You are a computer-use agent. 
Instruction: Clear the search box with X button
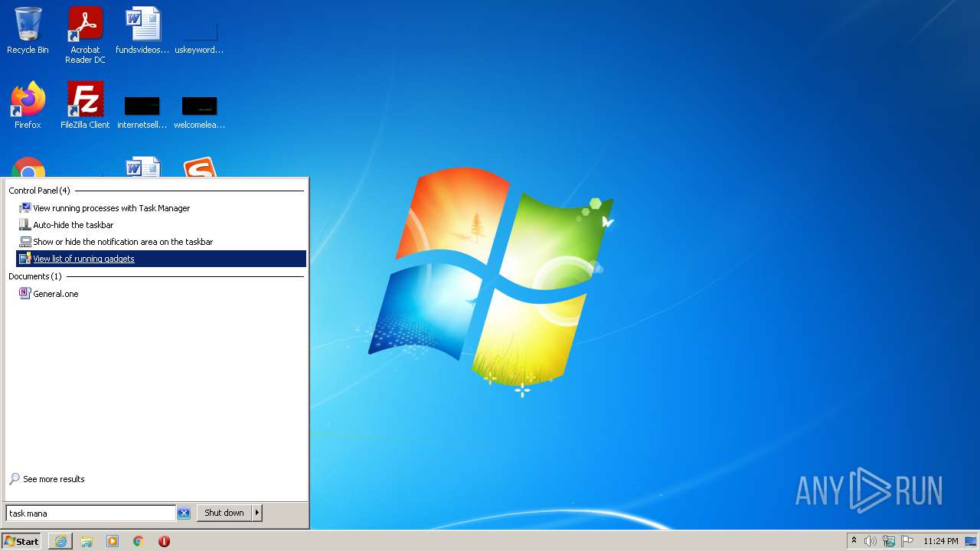click(x=184, y=514)
